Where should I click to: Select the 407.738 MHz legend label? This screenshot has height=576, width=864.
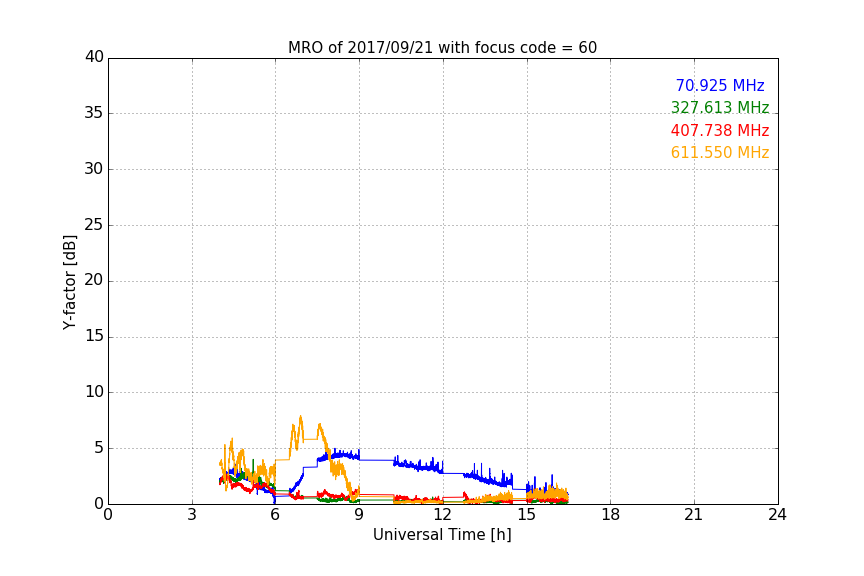(720, 130)
